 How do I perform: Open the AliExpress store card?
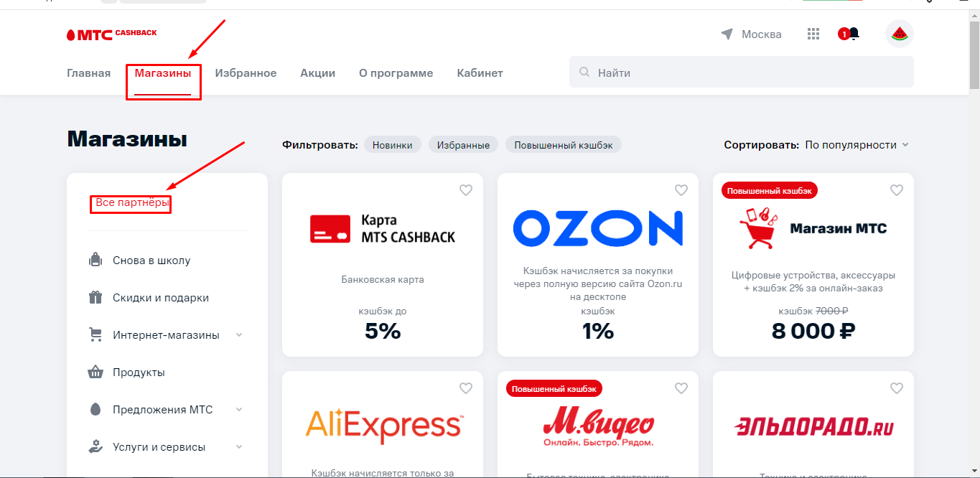383,423
